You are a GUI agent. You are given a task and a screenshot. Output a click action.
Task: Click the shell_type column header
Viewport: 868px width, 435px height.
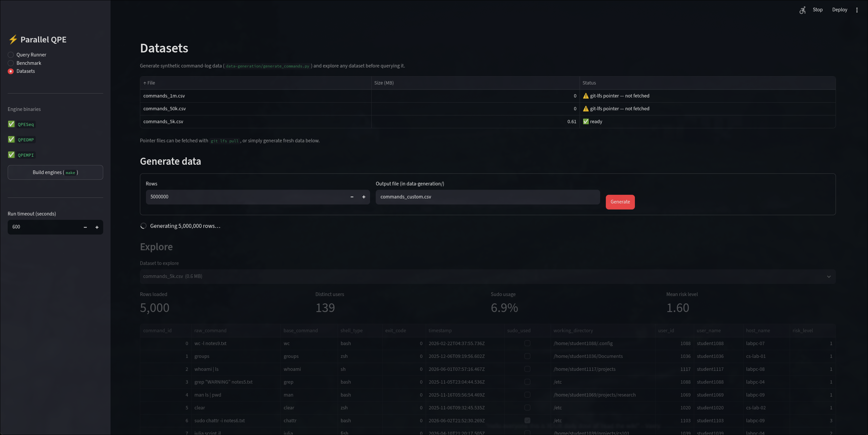point(360,330)
